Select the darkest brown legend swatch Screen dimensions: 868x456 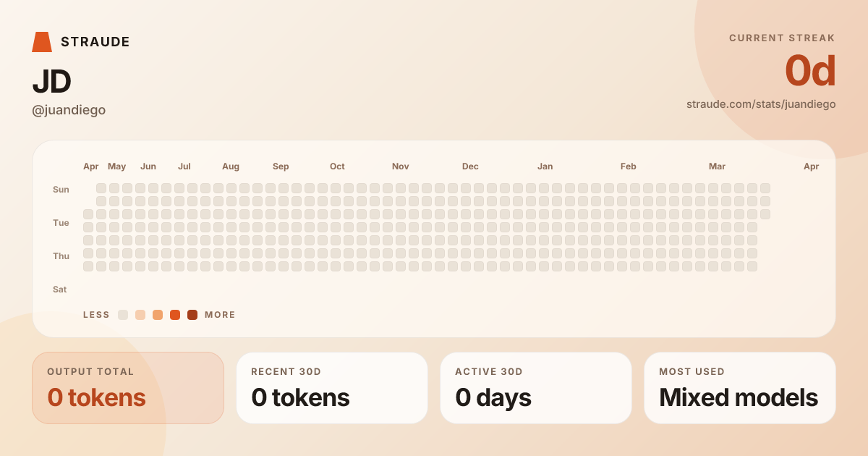192,315
